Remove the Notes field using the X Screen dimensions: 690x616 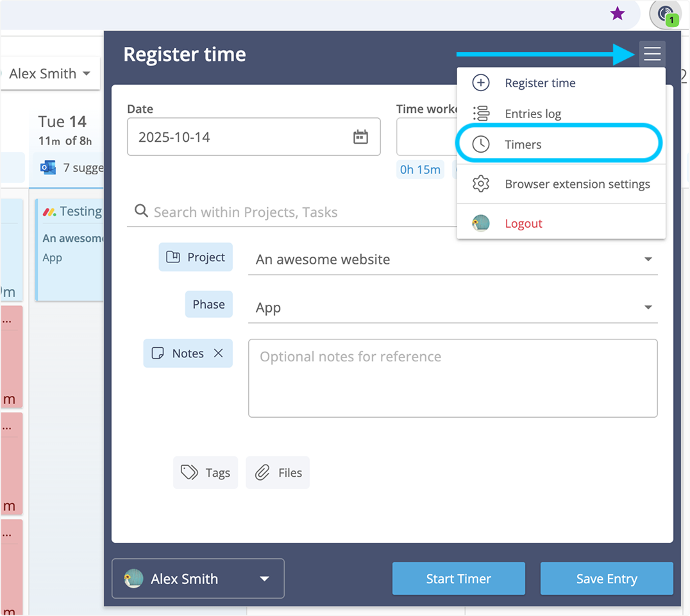pos(218,353)
